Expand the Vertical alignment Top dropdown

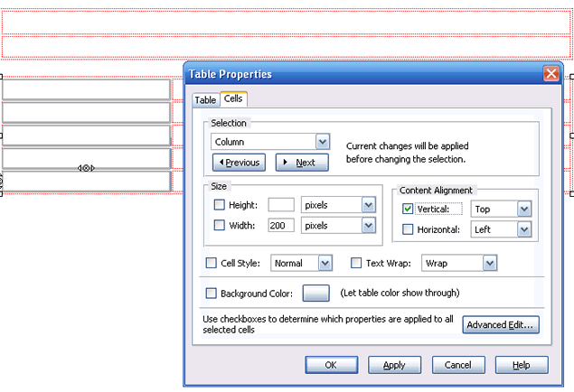524,210
